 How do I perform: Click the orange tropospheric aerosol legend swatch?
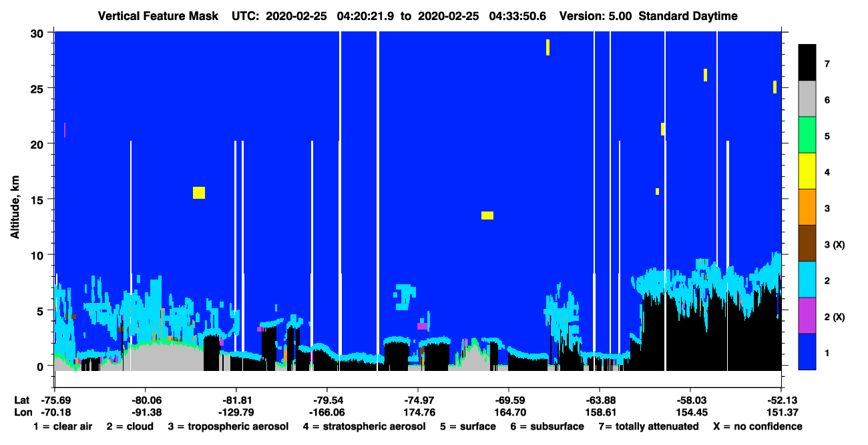(807, 207)
